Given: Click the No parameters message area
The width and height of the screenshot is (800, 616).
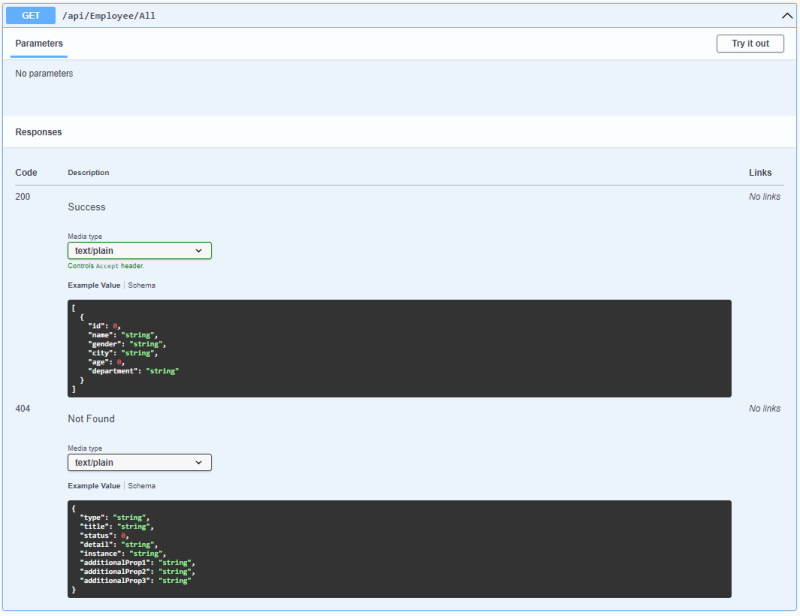Looking at the screenshot, I should (42, 73).
